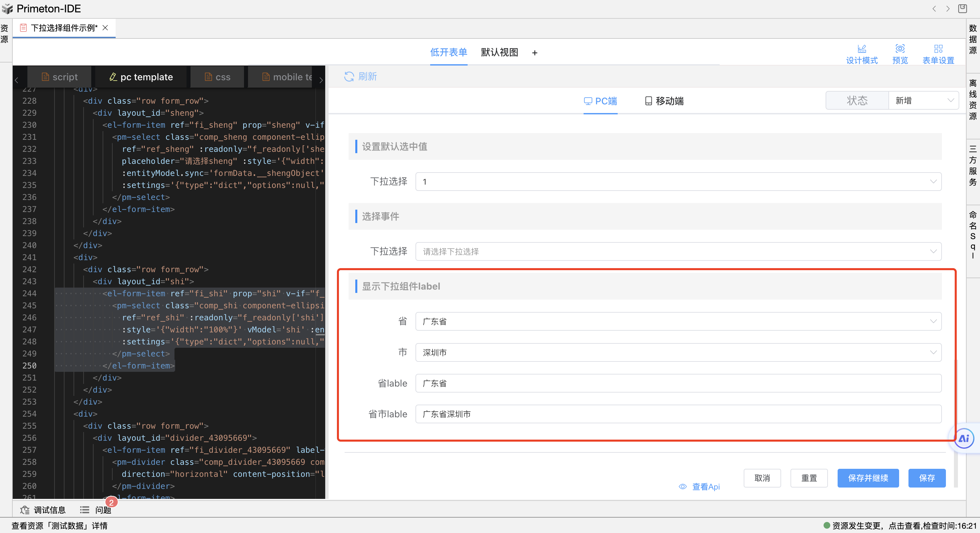Open Design Mode (设计模式) icon
The width and height of the screenshot is (980, 533).
point(861,49)
